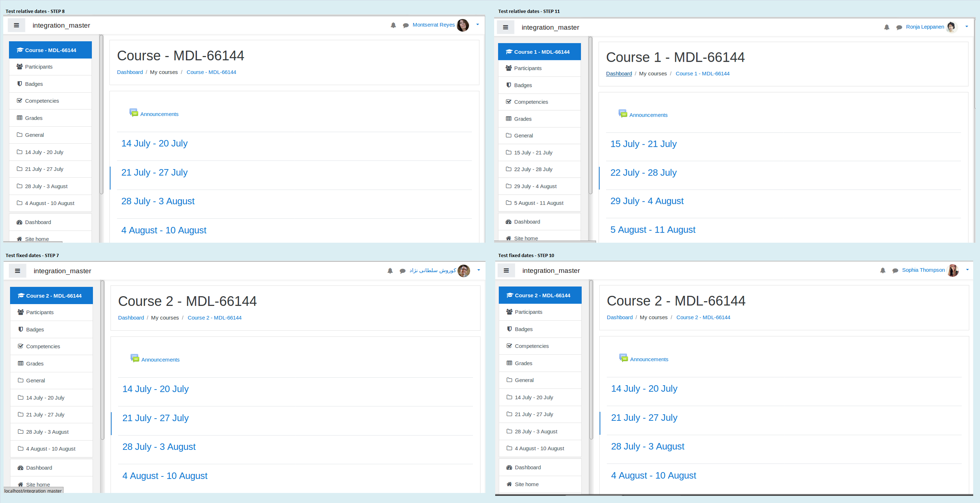
Task: Click graduation cap icon for Course 2 in Step 7
Action: click(21, 296)
